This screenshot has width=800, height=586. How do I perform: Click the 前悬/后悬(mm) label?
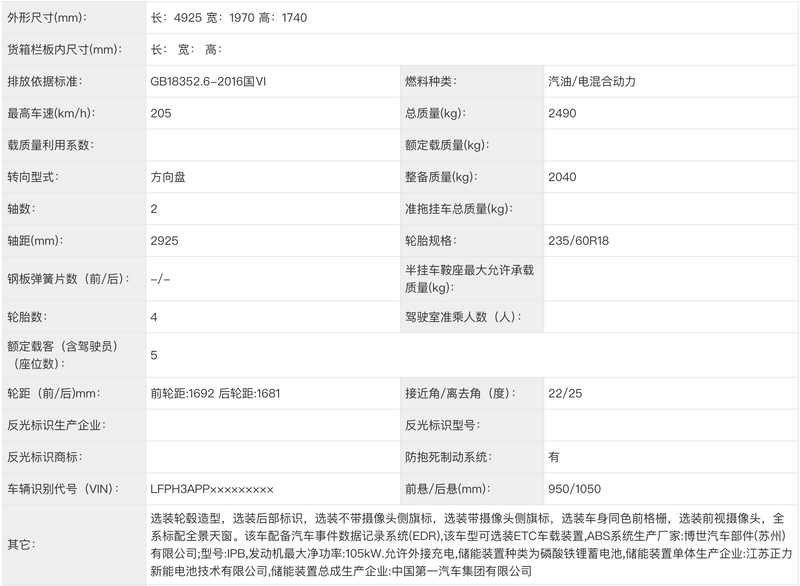point(447,489)
